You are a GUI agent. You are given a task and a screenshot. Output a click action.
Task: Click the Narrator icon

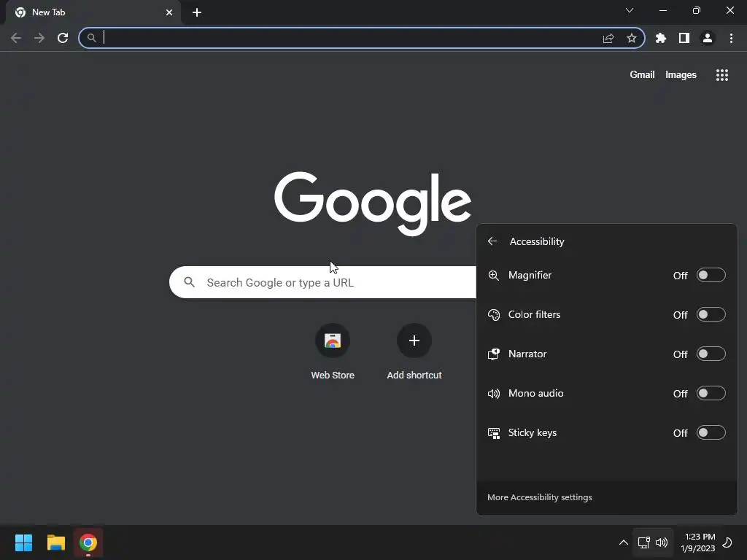point(494,354)
